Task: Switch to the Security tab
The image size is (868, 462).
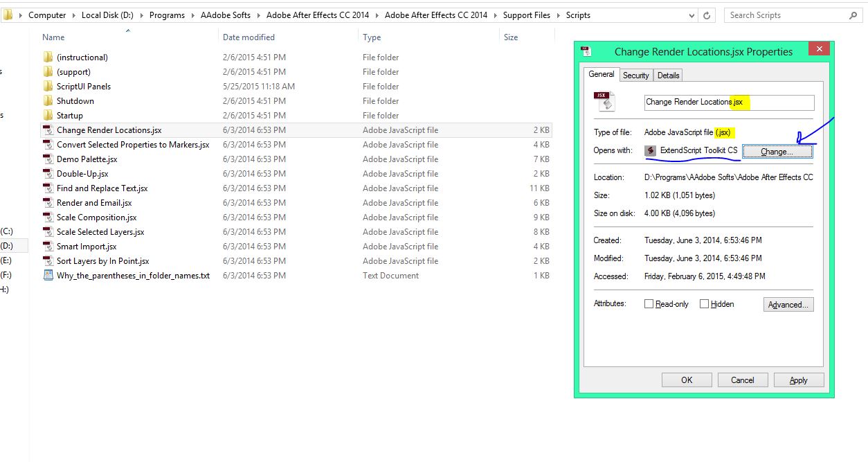Action: tap(635, 75)
